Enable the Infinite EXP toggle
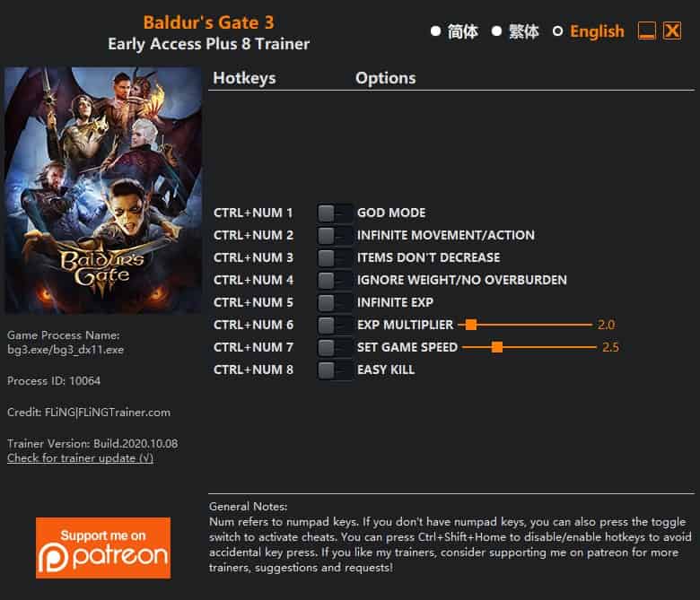The height and width of the screenshot is (600, 700). pyautogui.click(x=335, y=302)
